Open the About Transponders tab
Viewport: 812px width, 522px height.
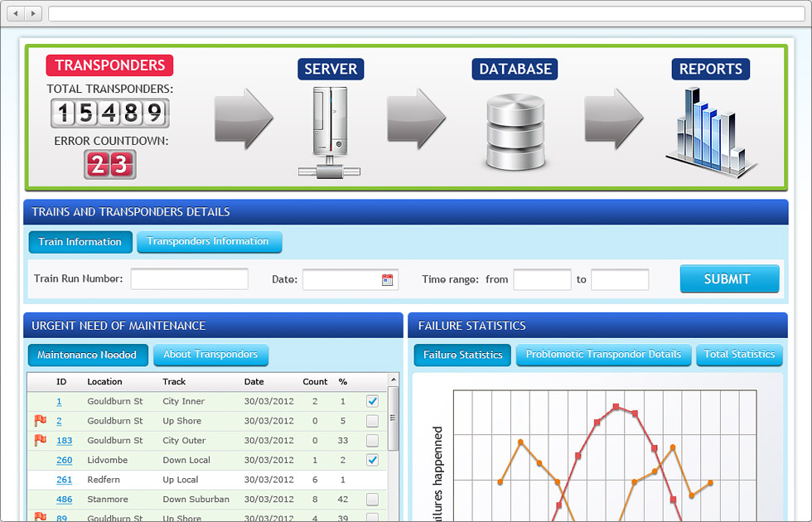[x=210, y=355]
